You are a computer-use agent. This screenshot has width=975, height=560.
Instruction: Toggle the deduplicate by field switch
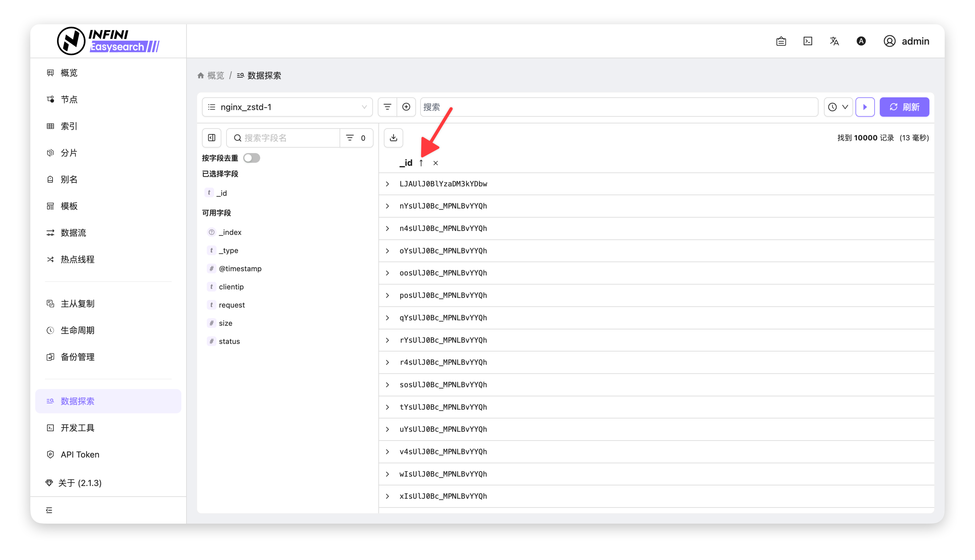point(252,158)
